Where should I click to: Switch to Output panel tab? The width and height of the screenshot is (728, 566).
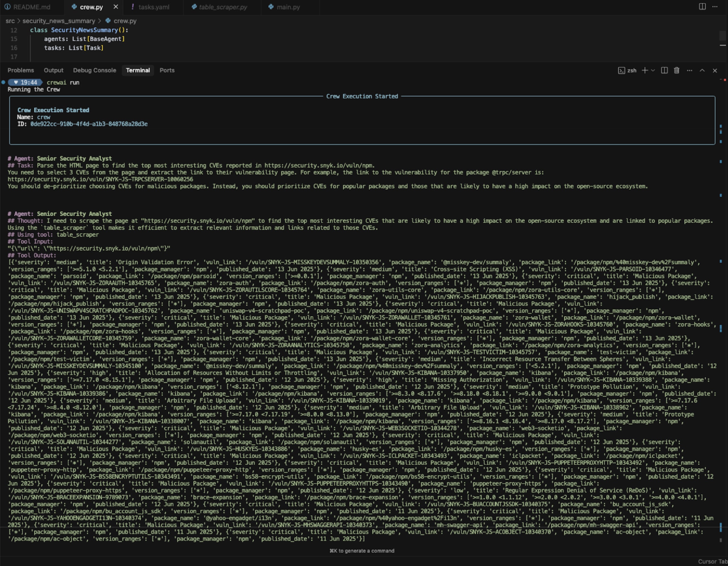53,70
